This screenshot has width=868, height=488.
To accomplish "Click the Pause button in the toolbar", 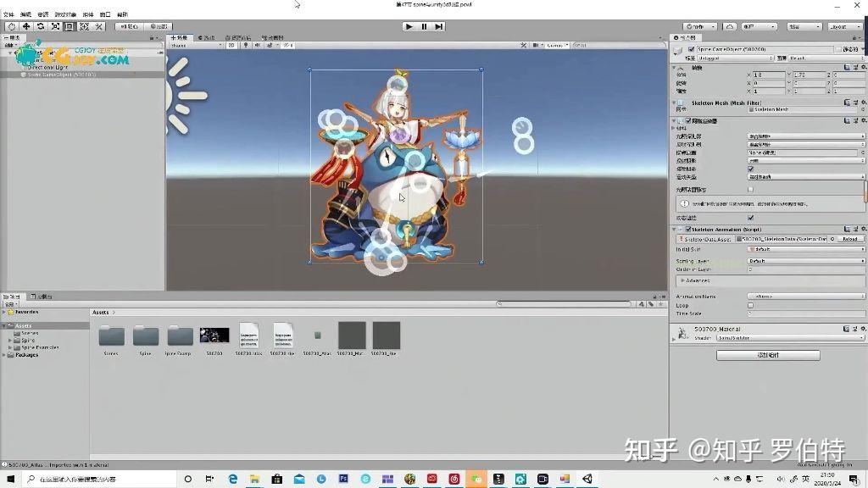I will [423, 26].
